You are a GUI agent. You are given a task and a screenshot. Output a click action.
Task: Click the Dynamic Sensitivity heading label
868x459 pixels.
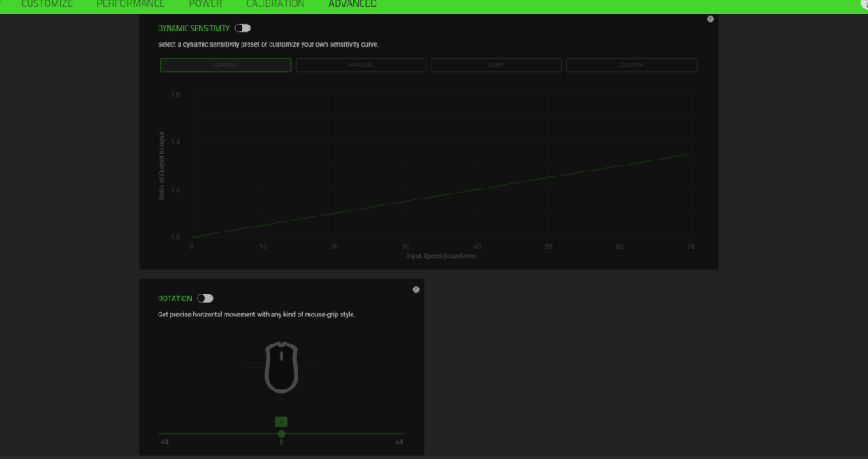click(x=193, y=28)
